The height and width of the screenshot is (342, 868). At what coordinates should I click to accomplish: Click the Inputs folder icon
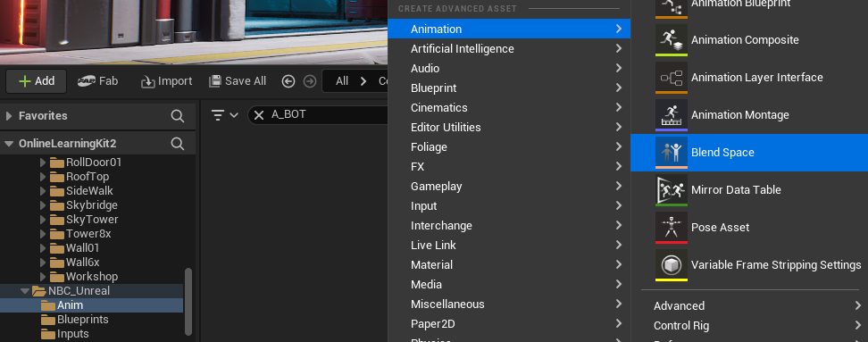pyautogui.click(x=48, y=334)
